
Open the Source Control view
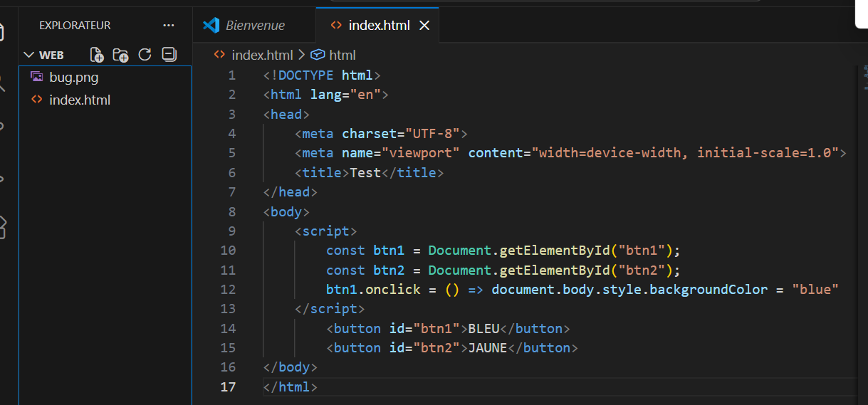click(x=2, y=128)
